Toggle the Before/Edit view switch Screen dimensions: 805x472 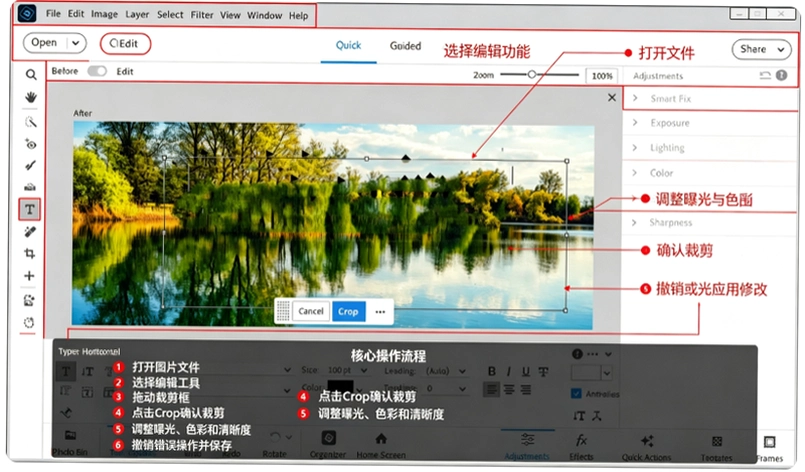coord(97,71)
